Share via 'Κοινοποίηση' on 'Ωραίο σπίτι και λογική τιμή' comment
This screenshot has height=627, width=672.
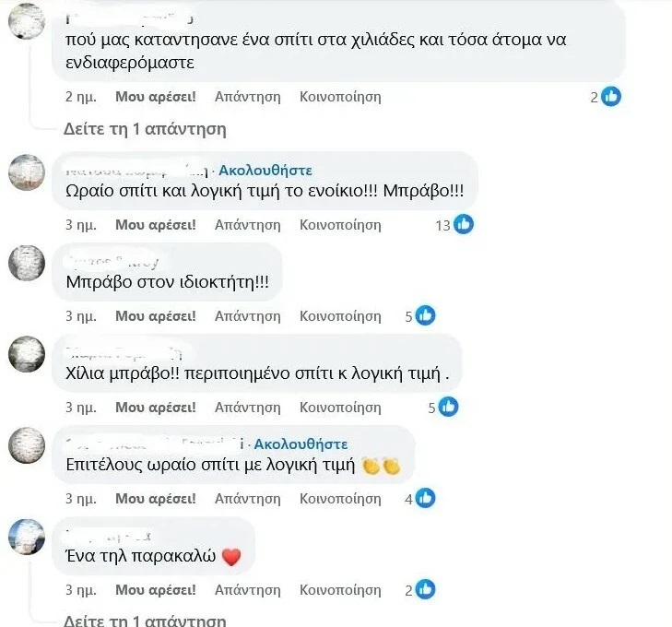tap(340, 224)
